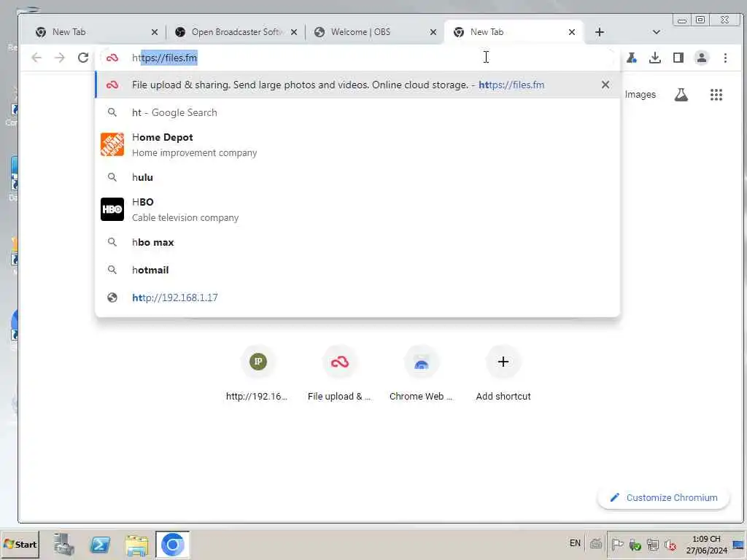Click the Search Labs flask icon next to Images

(681, 95)
